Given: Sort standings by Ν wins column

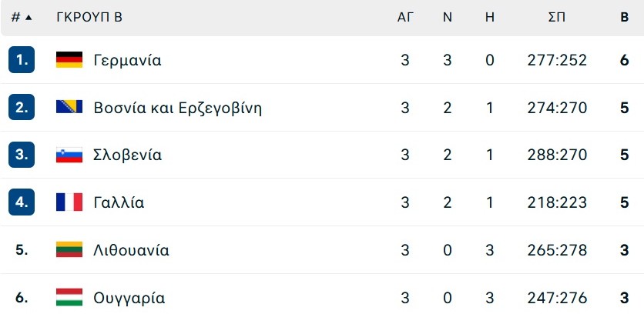Looking at the screenshot, I should (448, 17).
